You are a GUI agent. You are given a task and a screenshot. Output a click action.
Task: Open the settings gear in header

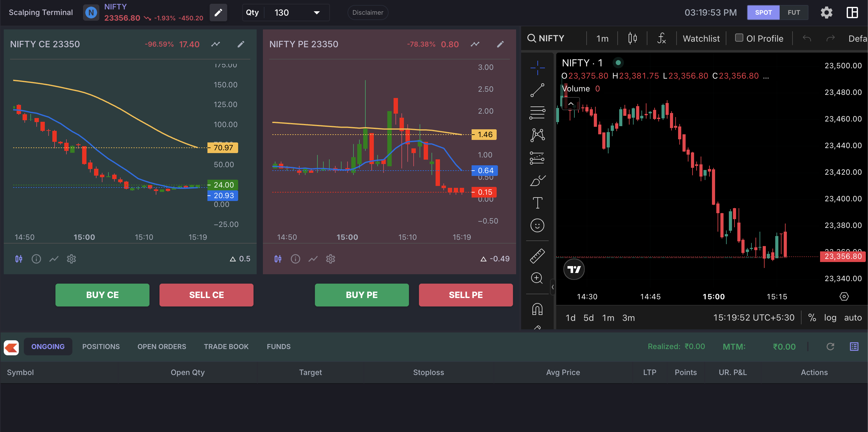pos(826,13)
